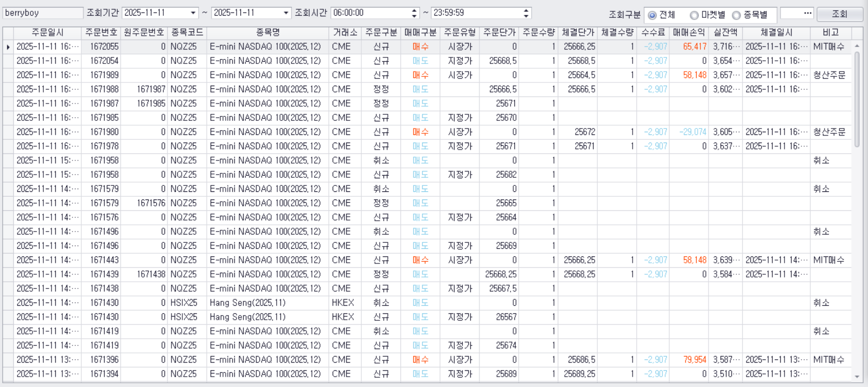Viewport: 868px width, 387px height.
Task: Click the 조회 search button
Action: tap(839, 14)
